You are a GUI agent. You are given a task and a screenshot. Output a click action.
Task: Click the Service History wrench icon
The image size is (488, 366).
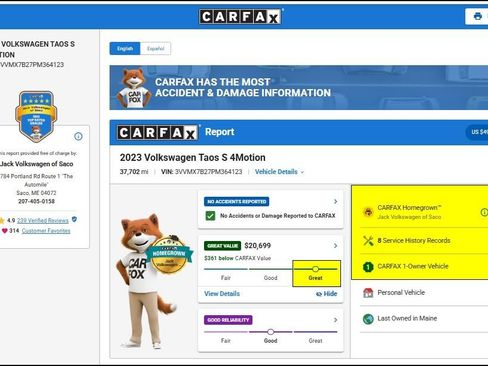[368, 240]
